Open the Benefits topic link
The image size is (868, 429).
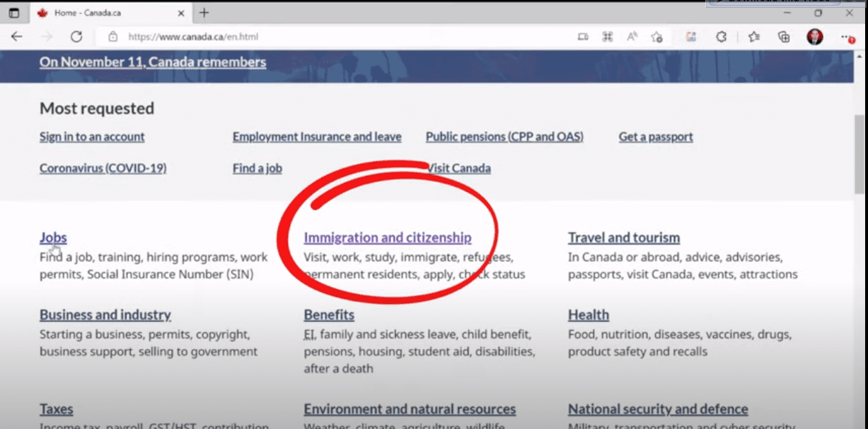pos(329,315)
